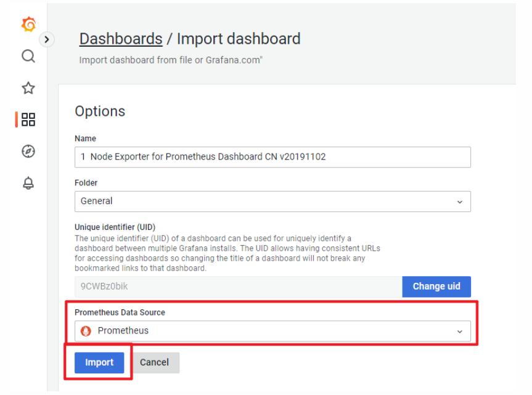Image resolution: width=532 pixels, height=395 pixels.
Task: Click the Folder dropdown chevron arrow
Action: coord(460,202)
